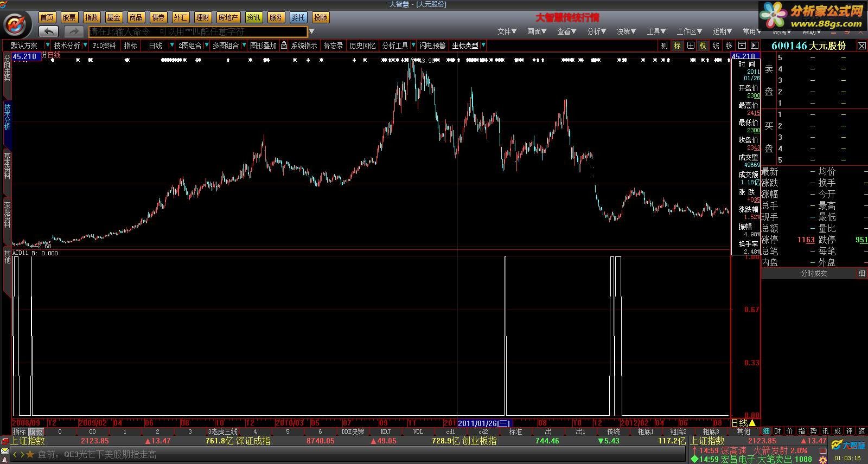This screenshot has height=464, width=868.
Task: Click the 2011/01/26 date marker on time axis
Action: coord(484,423)
